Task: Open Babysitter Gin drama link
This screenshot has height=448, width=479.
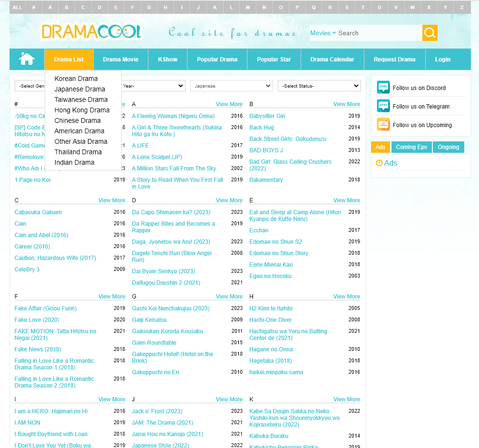Action: [x=267, y=116]
